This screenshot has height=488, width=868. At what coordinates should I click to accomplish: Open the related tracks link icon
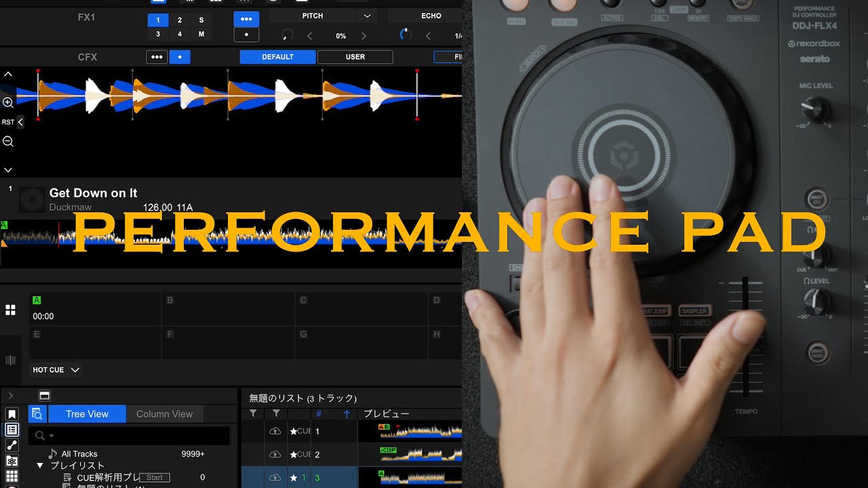[x=12, y=445]
